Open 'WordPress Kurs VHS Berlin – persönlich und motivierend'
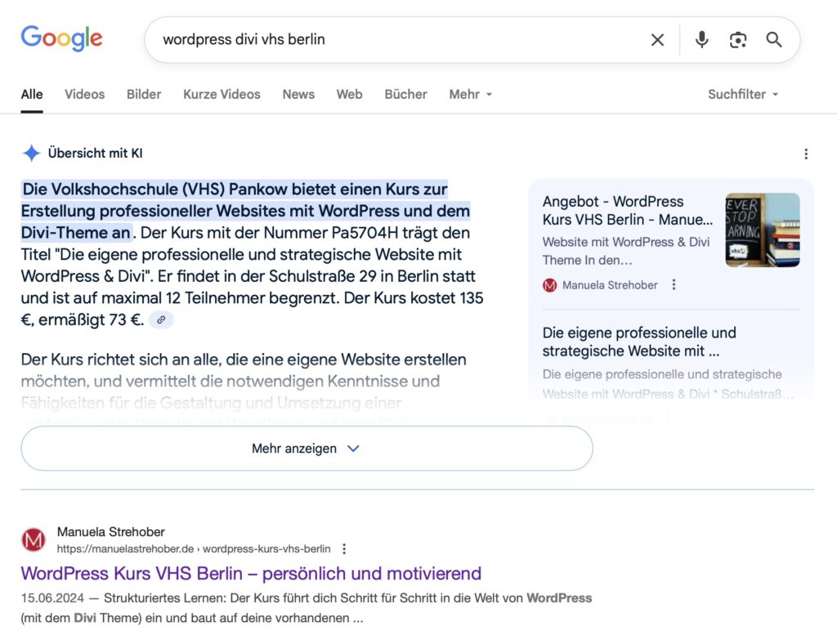 pos(251,573)
